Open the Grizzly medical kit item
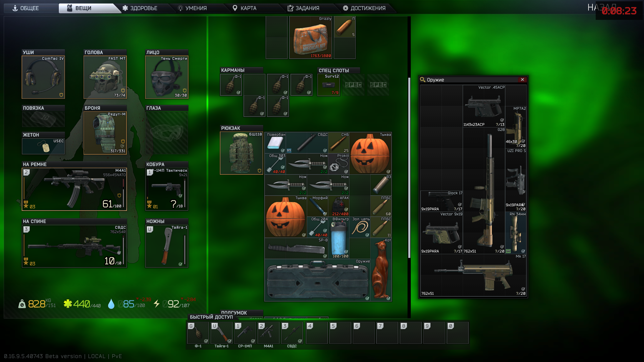Screen dimensions: 644x362 310,38
